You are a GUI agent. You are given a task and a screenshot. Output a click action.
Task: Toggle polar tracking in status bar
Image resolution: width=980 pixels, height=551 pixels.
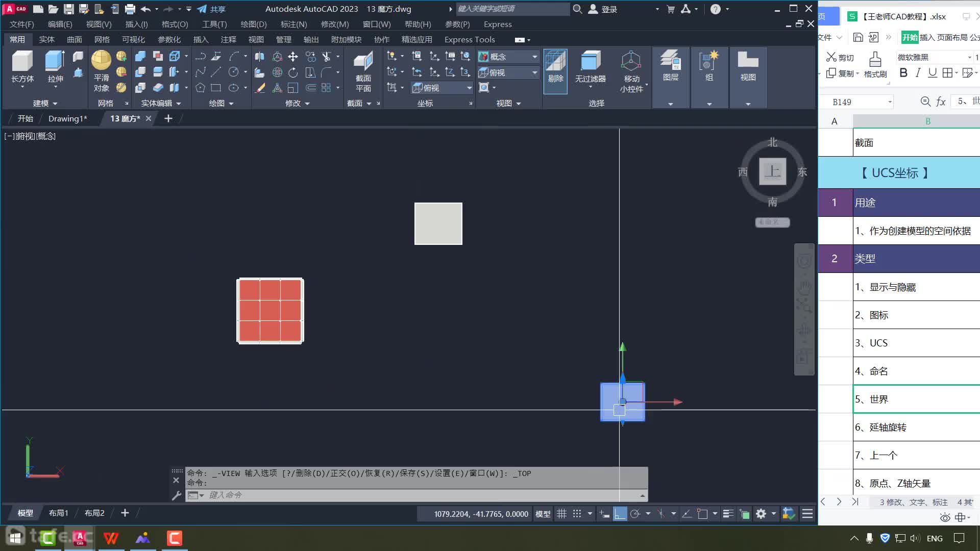[x=635, y=514]
